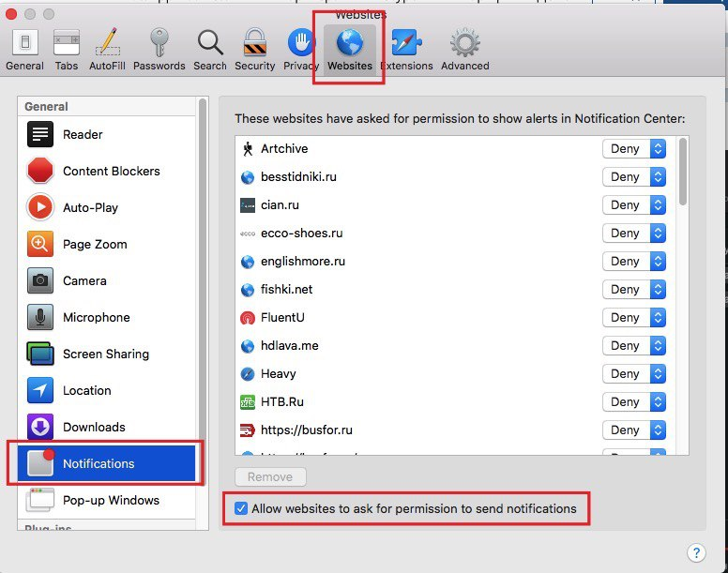Switch to the Tabs preferences pane
Viewport: 728px width, 573px height.
point(67,49)
